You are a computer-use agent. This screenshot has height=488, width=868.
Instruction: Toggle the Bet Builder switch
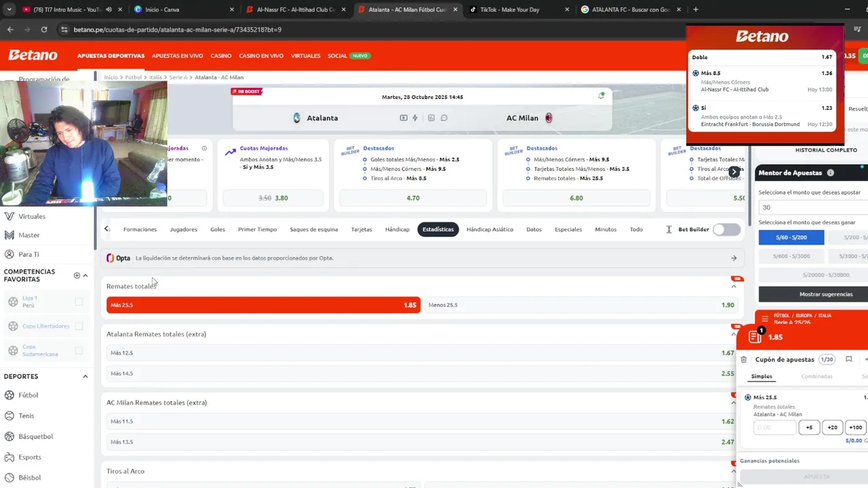[x=726, y=230]
